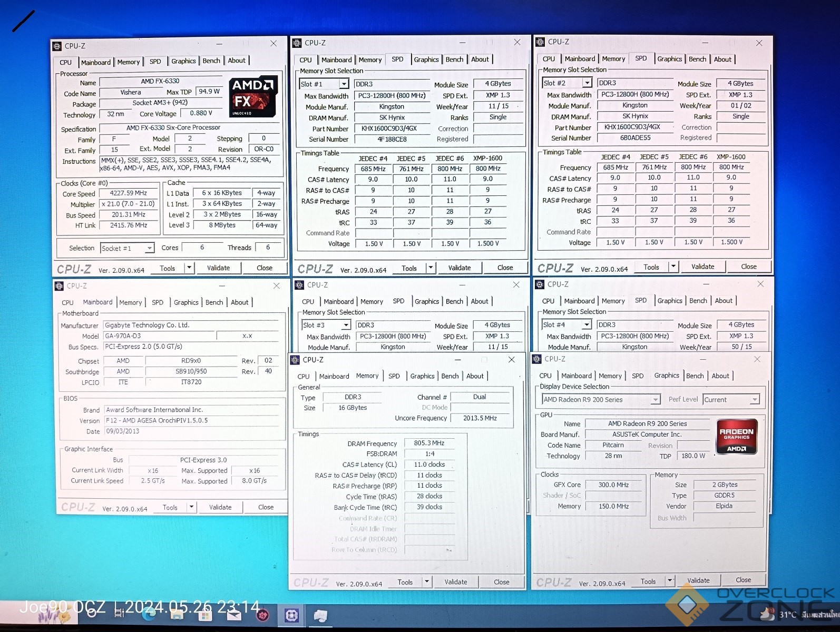Click the motherboard model GA-970A-D3

pyautogui.click(x=159, y=336)
